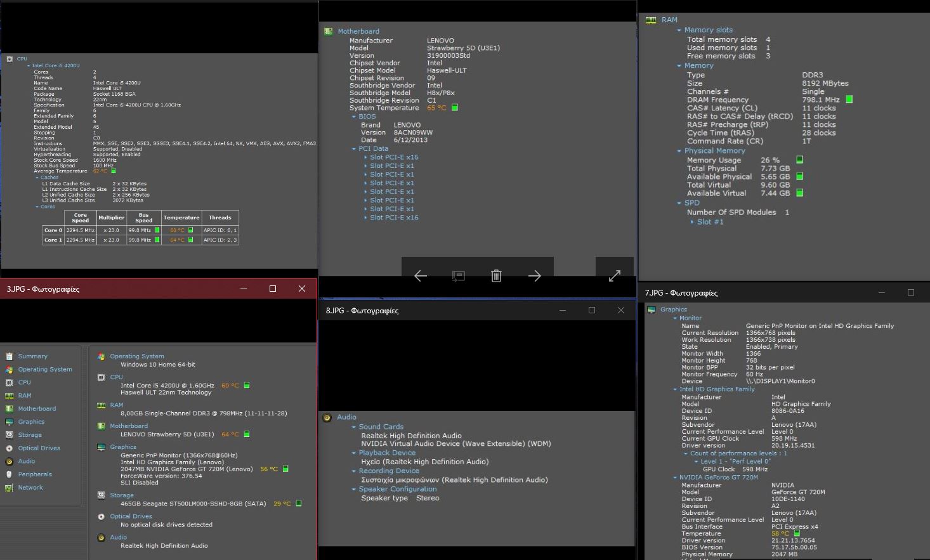Click the Motherboard heading link in summary panel
The image size is (930, 560).
[x=129, y=426]
